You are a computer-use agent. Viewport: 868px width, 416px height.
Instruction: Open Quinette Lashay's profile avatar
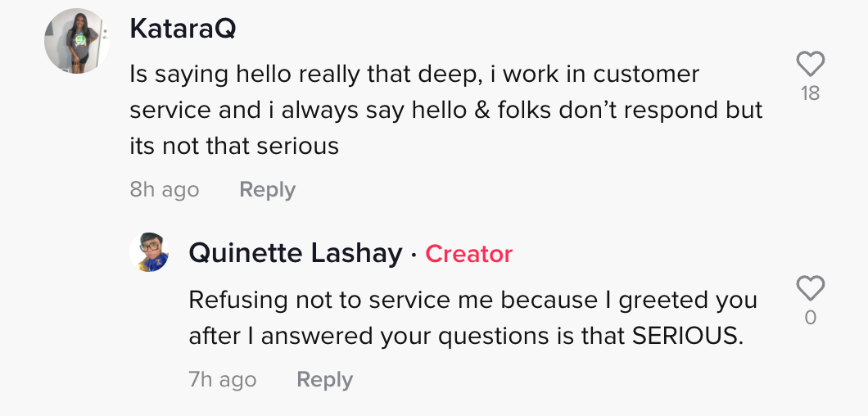[150, 252]
